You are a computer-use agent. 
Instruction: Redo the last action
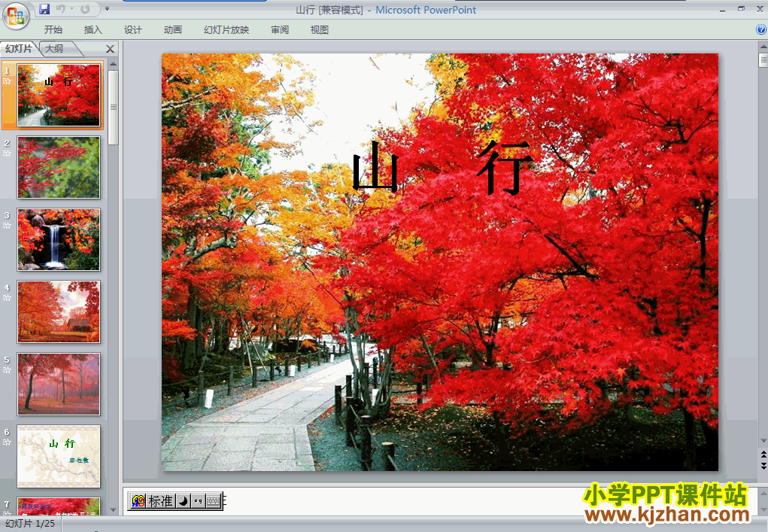coord(85,9)
